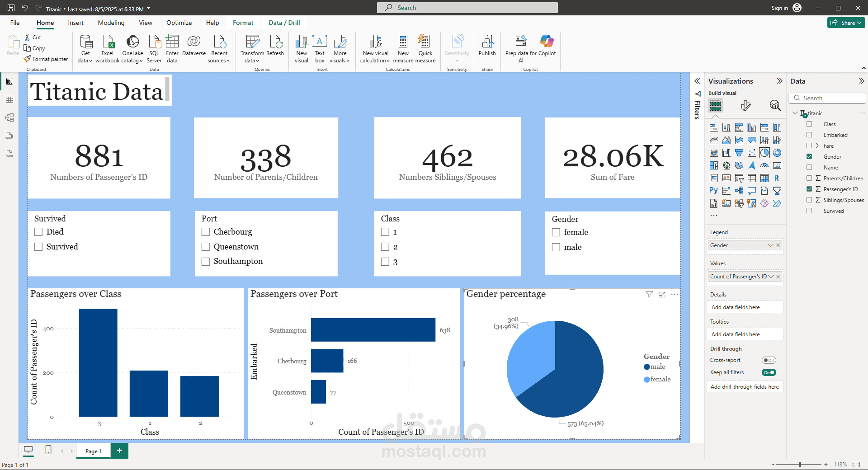Image resolution: width=868 pixels, height=470 pixels.
Task: Collapse the Visualizations pane
Action: click(779, 81)
